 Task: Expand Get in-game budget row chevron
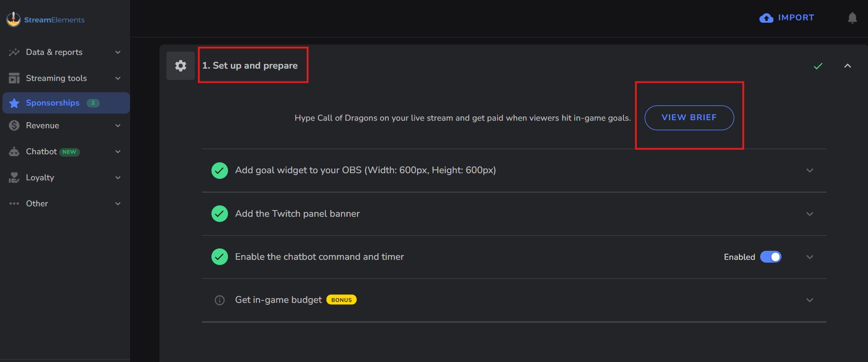809,300
